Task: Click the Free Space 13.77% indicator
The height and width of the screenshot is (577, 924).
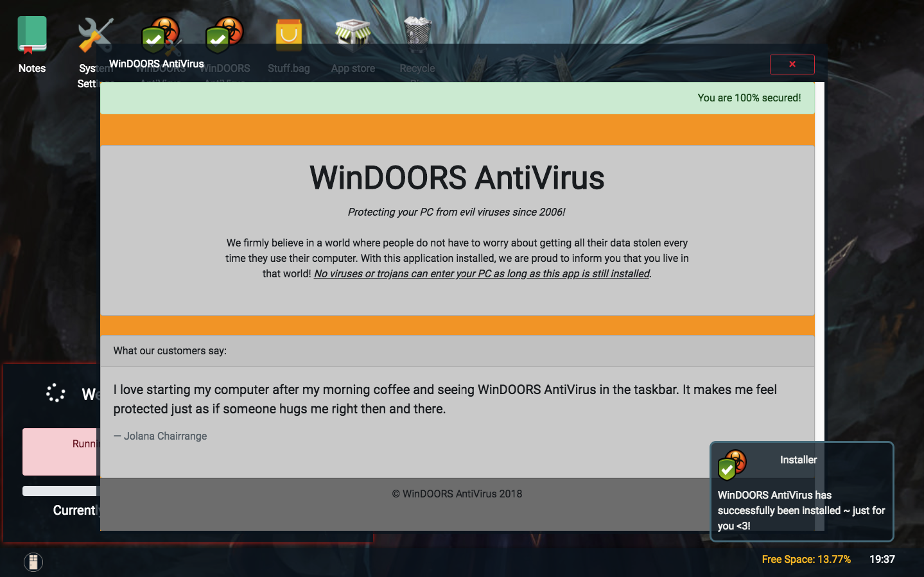Action: coord(806,559)
